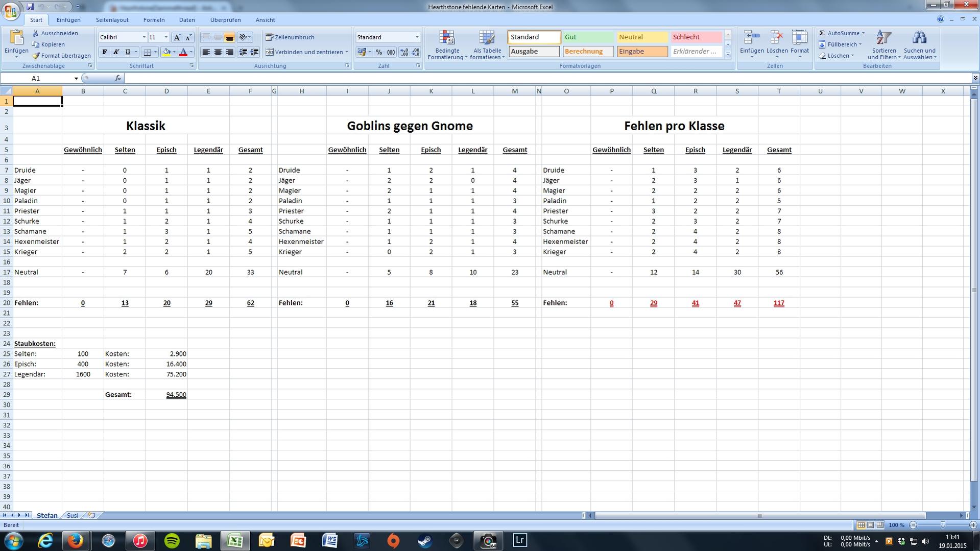Viewport: 980px width, 551px height.
Task: Apply red font color
Action: click(183, 52)
